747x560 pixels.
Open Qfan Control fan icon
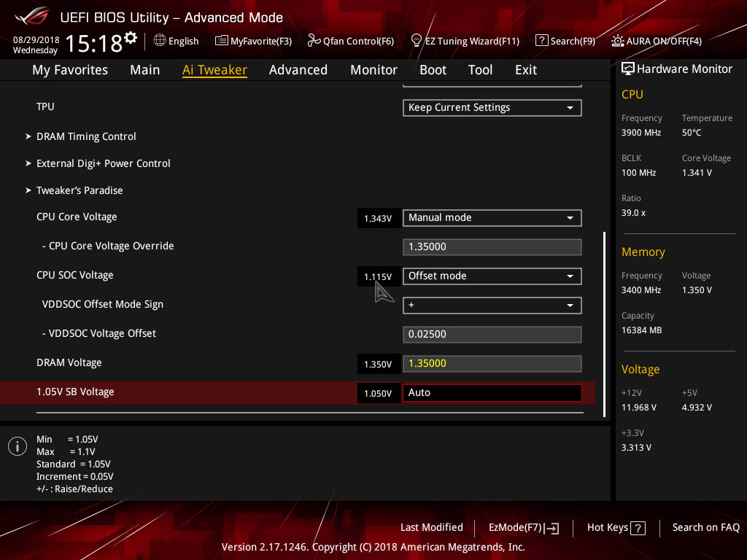[314, 41]
